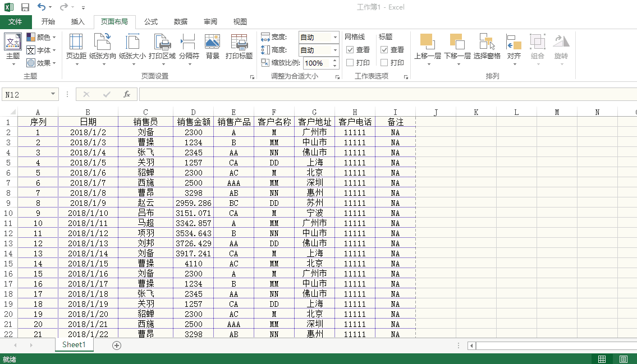Switch to Data (数据) tab
The image size is (637, 364).
[180, 21]
